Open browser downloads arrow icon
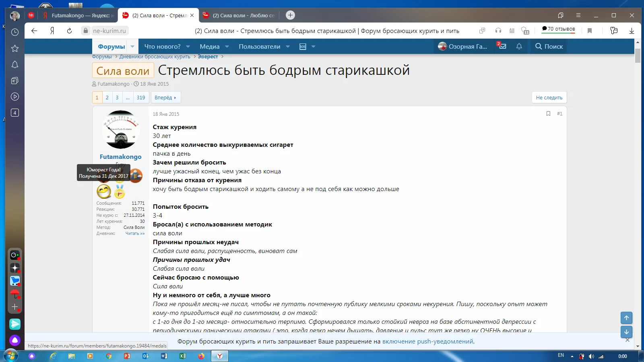Image resolution: width=644 pixels, height=362 pixels. pyautogui.click(x=631, y=31)
